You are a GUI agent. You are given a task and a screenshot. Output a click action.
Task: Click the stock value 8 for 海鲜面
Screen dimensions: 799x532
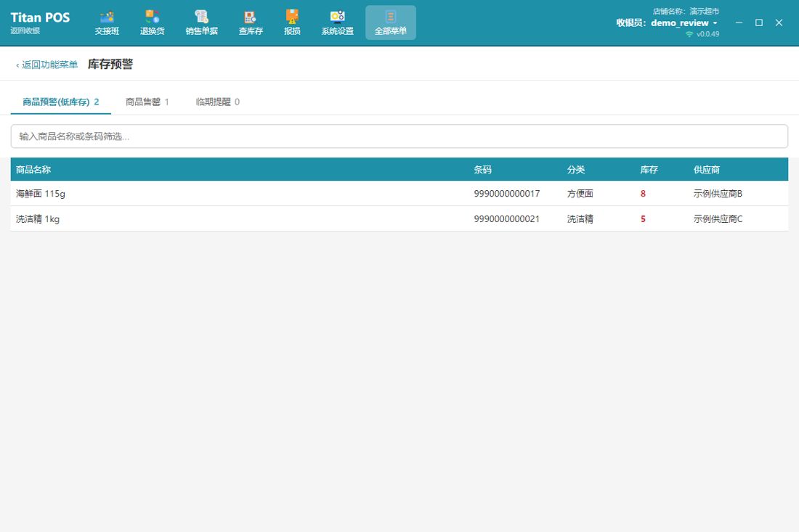click(643, 194)
